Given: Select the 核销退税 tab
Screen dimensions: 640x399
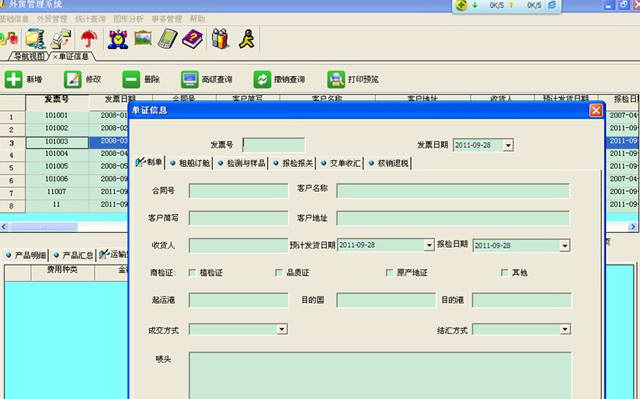Looking at the screenshot, I should (x=389, y=163).
